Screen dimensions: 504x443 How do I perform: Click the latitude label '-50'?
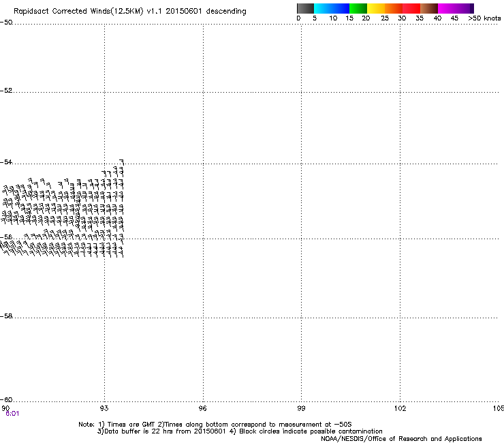pos(6,22)
